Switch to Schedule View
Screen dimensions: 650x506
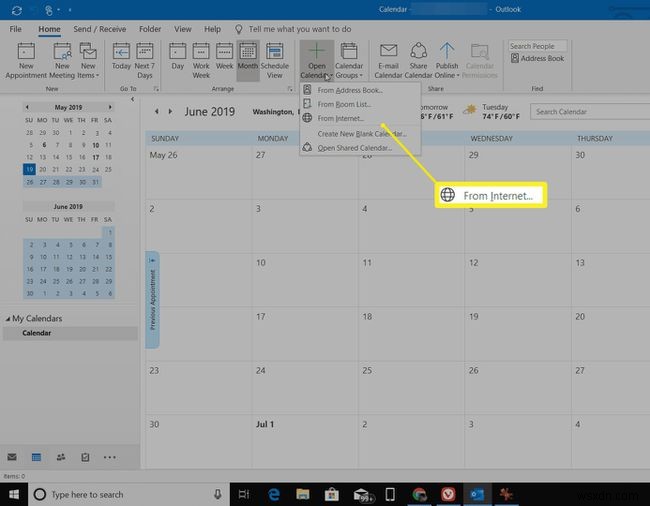[274, 60]
